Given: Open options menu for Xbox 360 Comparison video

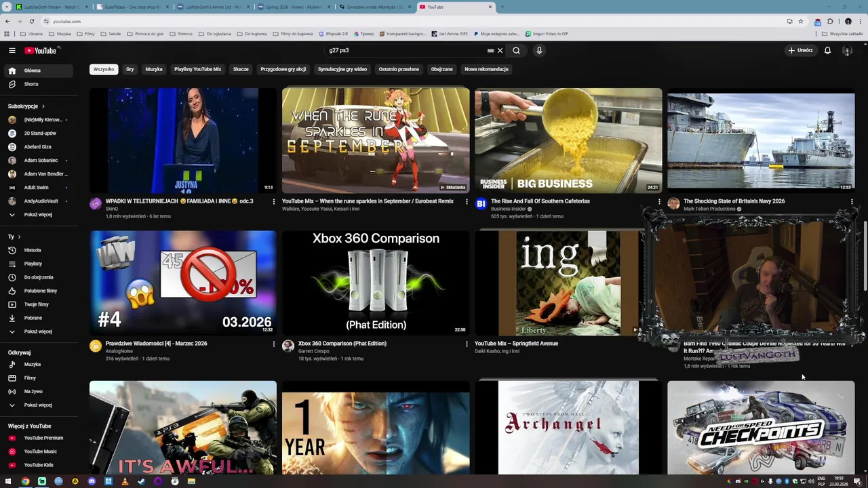Looking at the screenshot, I should coord(467,344).
